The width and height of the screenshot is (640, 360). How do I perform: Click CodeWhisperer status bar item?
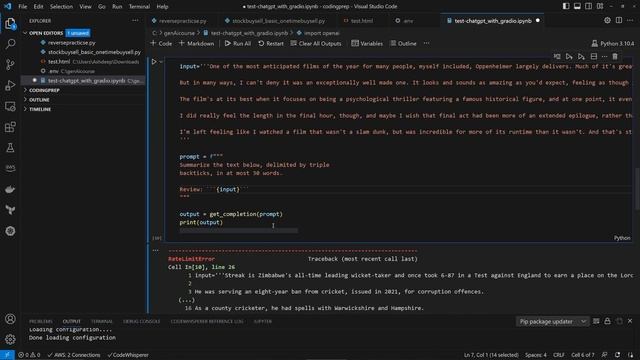click(128, 355)
